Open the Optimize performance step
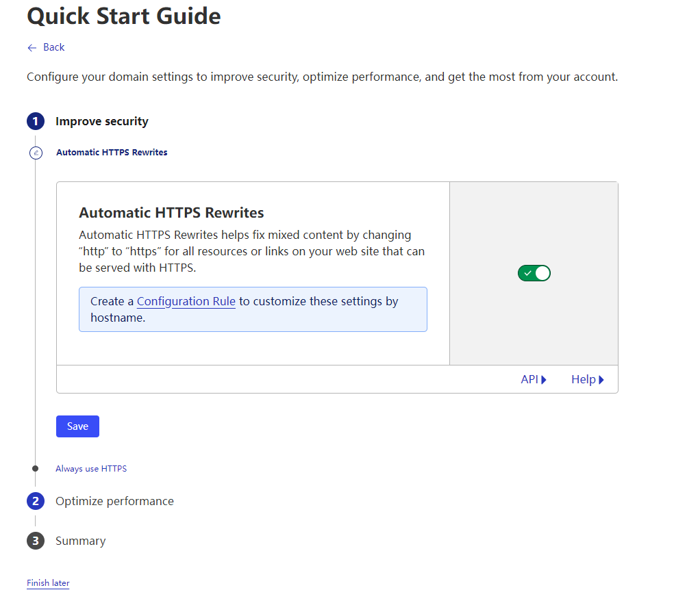Image resolution: width=674 pixels, height=616 pixels. coord(114,502)
